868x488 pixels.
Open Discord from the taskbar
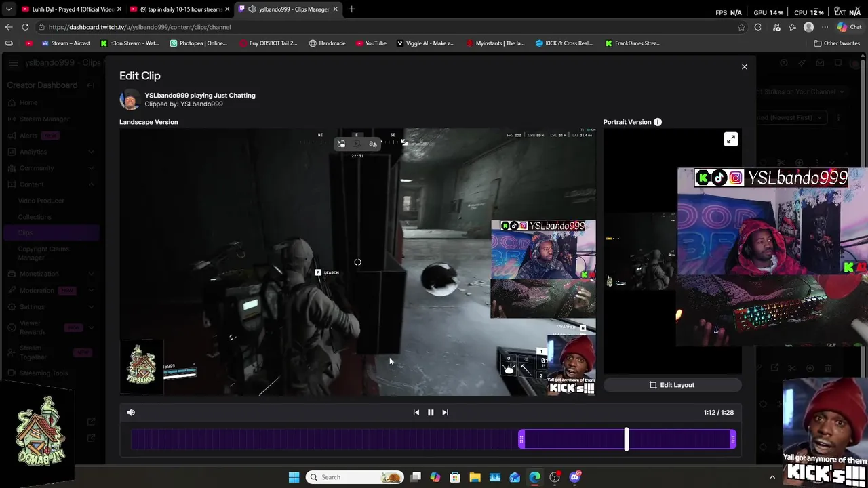point(575,477)
